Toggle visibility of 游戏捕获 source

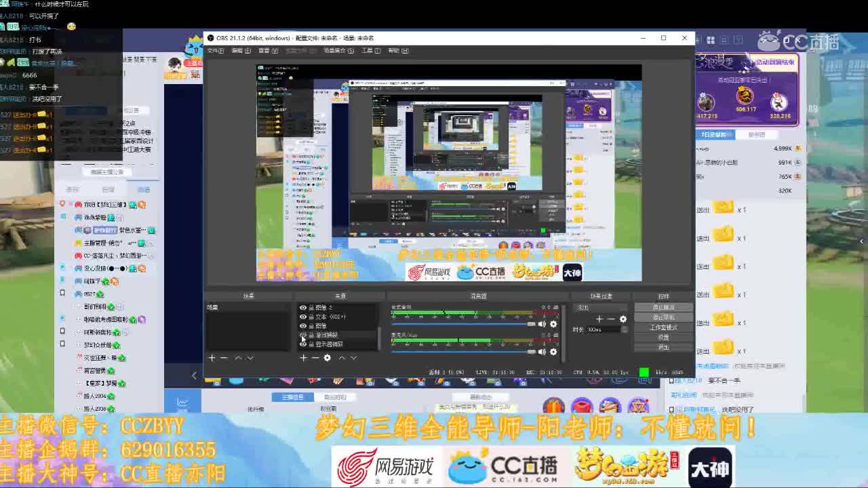pos(303,335)
